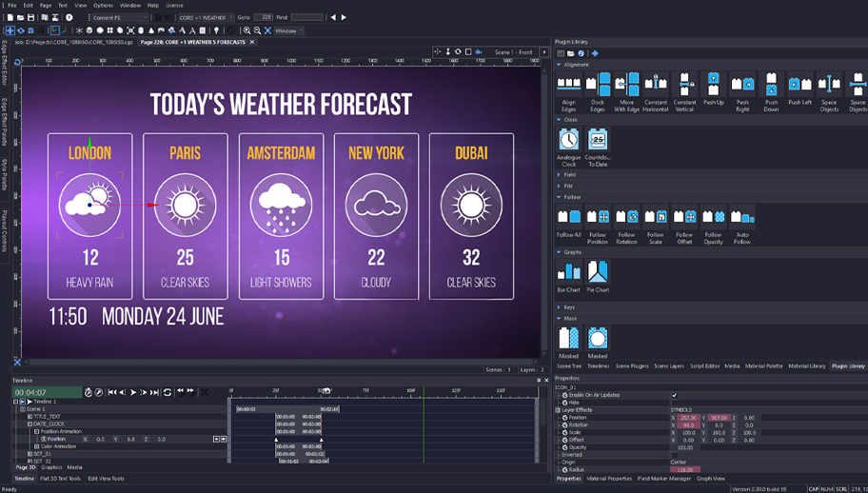Enable the Inverted checkbox
This screenshot has width=868, height=493.
(674, 455)
